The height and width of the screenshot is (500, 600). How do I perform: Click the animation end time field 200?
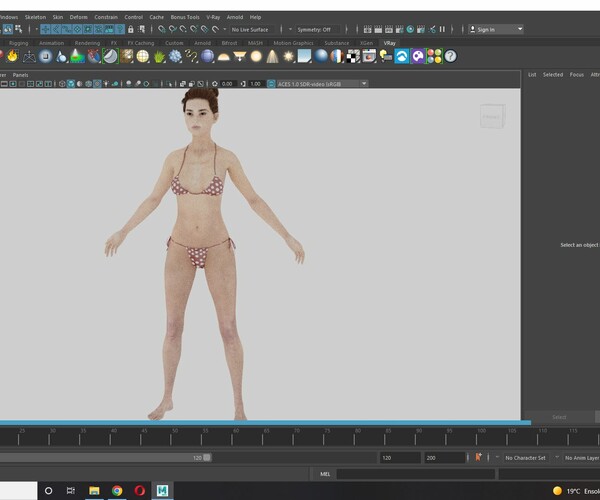pyautogui.click(x=445, y=458)
